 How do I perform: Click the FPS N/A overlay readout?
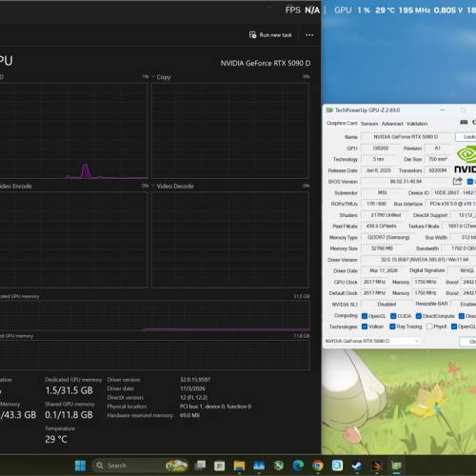(302, 10)
